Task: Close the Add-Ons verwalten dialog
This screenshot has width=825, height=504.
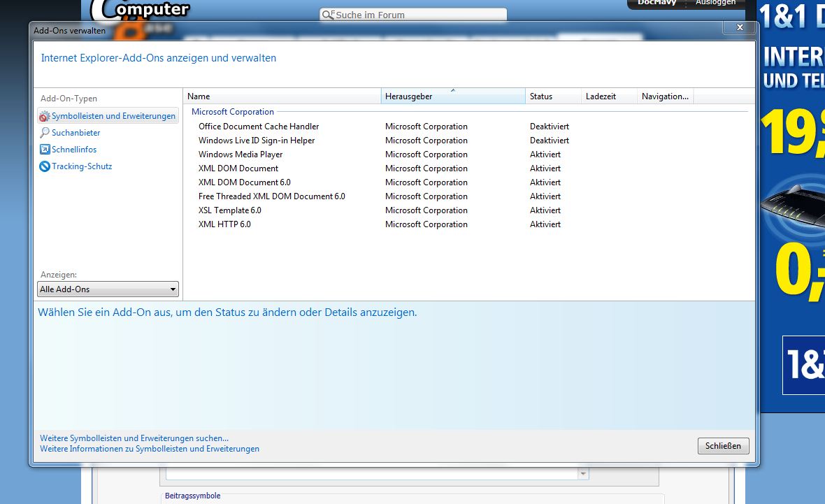Action: click(x=739, y=27)
